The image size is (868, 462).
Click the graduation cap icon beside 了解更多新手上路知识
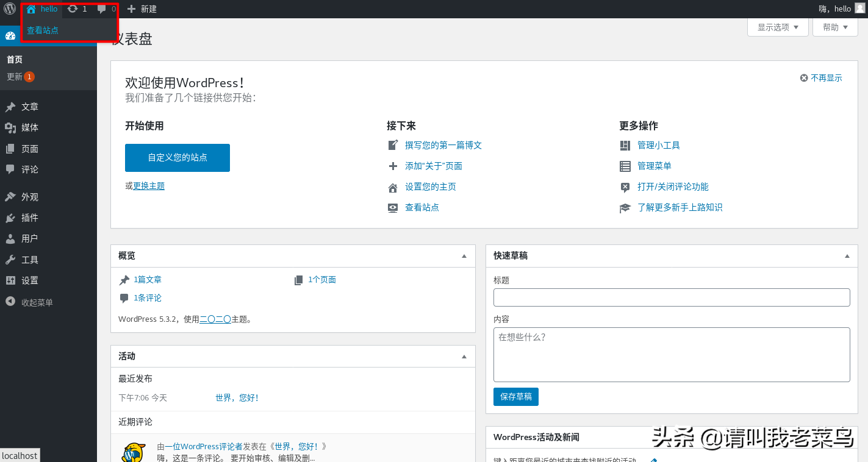point(625,208)
